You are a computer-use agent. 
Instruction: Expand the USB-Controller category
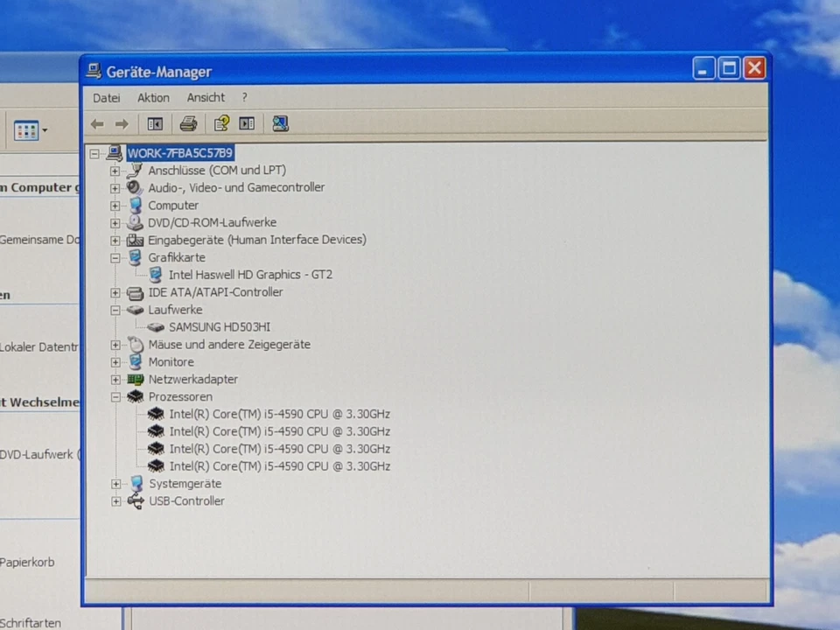click(x=115, y=501)
